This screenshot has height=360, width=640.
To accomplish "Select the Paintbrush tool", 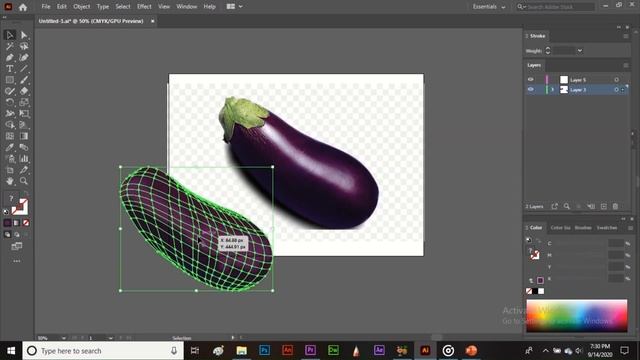I will pyautogui.click(x=24, y=80).
